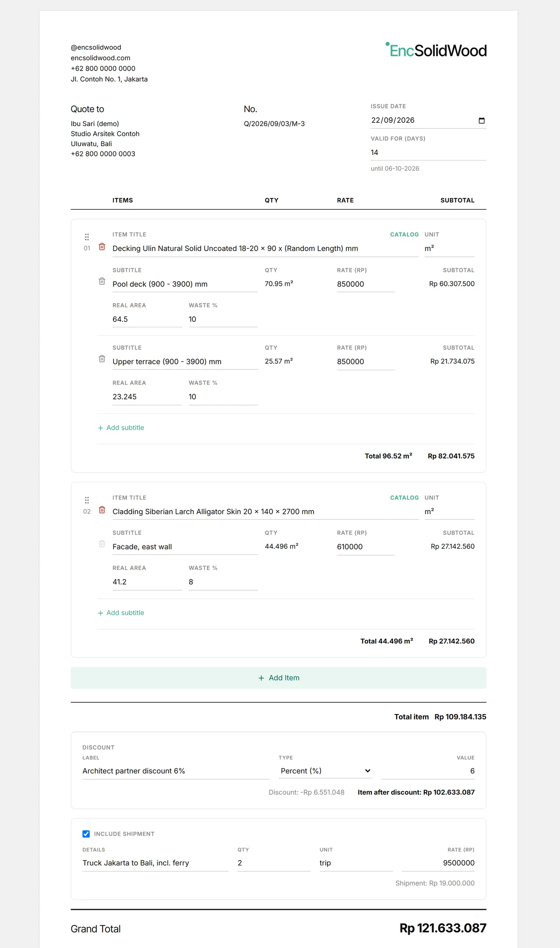The width and height of the screenshot is (560, 948).
Task: Edit the Upper terrace subtitle field
Action: pyautogui.click(x=185, y=361)
